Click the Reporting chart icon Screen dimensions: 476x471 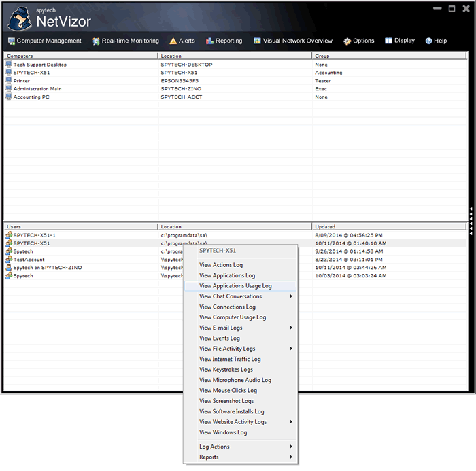point(210,41)
